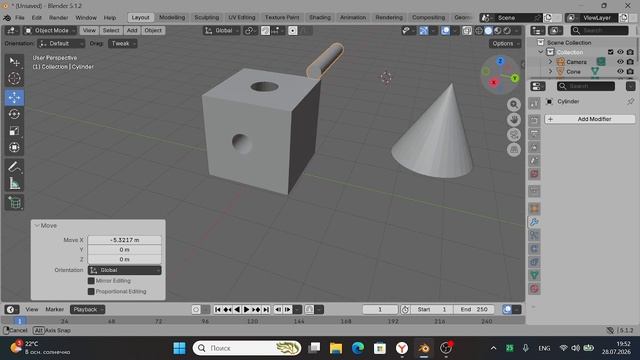Open the File menu
The image size is (640, 360).
tap(20, 18)
